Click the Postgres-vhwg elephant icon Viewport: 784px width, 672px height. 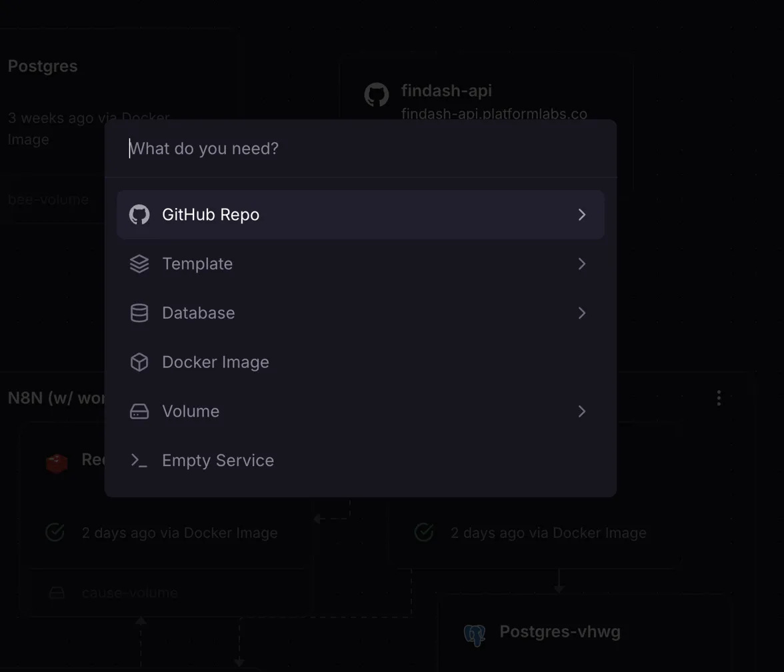[x=475, y=635]
